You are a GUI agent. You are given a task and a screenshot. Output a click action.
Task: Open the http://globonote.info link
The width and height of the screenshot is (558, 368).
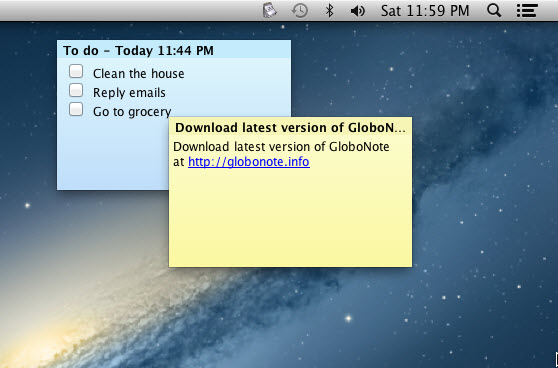click(x=249, y=162)
